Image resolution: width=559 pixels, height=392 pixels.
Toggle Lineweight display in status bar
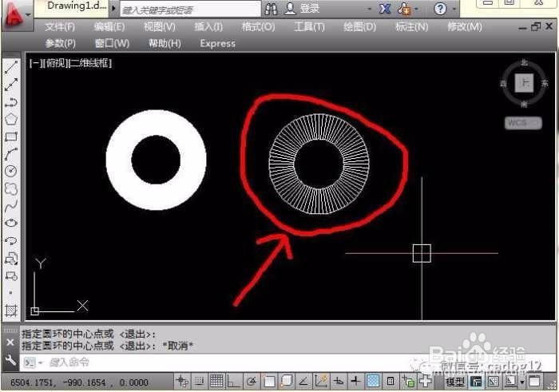355,382
